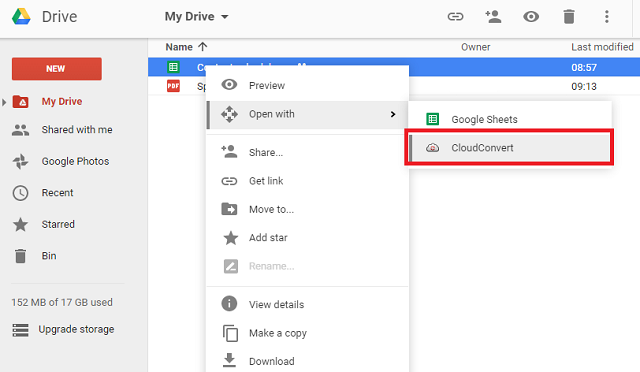Sort by the Name column header
The height and width of the screenshot is (372, 640).
tap(179, 47)
